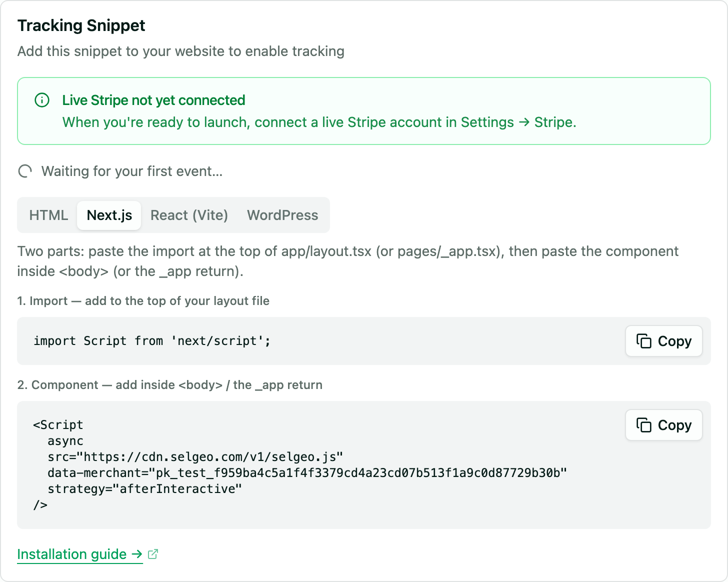Viewport: 728px width, 582px height.
Task: Click external link icon after Installation guide
Action: [153, 554]
